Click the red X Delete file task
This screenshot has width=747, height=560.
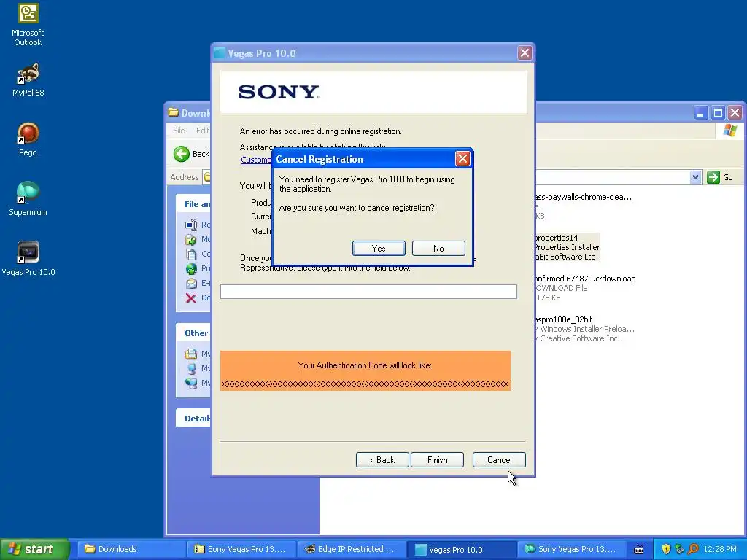pos(191,298)
